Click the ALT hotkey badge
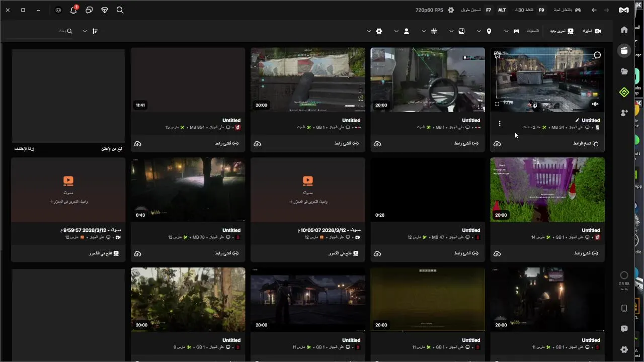This screenshot has width=644, height=362. click(x=502, y=10)
